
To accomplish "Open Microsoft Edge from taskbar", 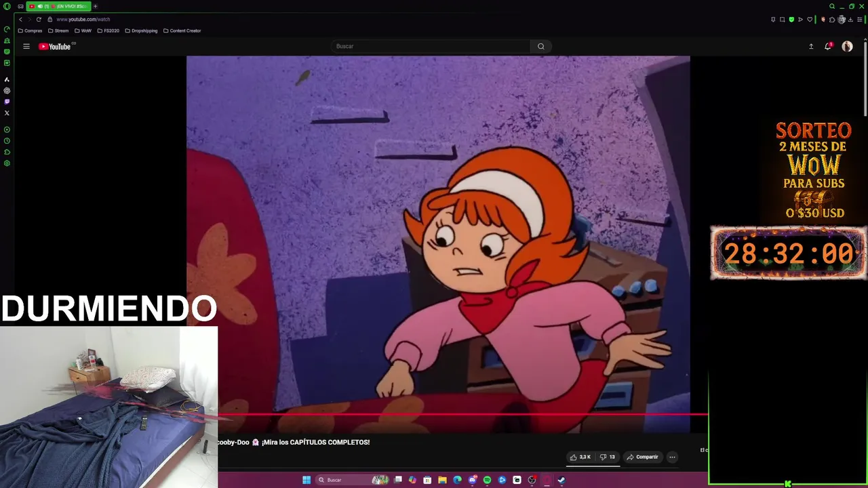I will 457,480.
